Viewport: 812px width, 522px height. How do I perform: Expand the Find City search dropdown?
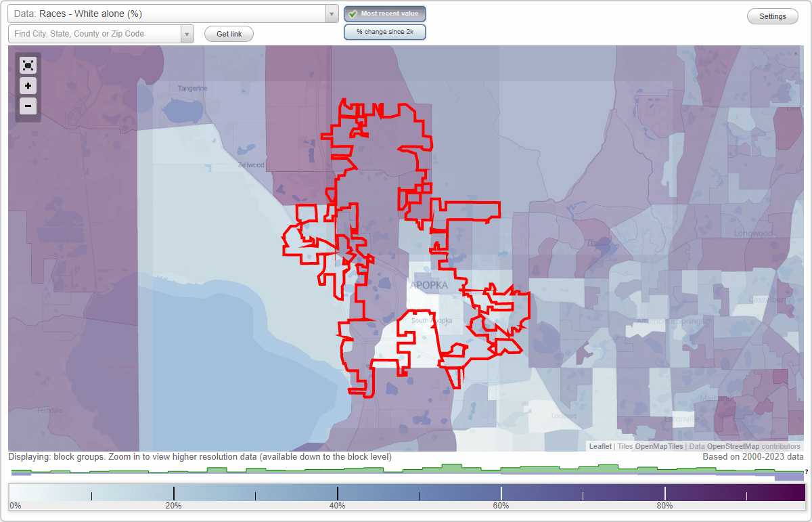[187, 33]
